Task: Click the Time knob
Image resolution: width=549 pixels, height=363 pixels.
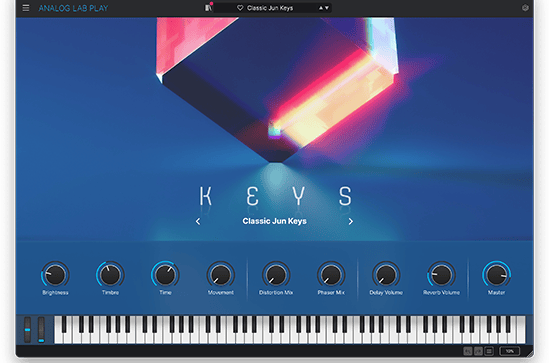Action: (x=165, y=275)
